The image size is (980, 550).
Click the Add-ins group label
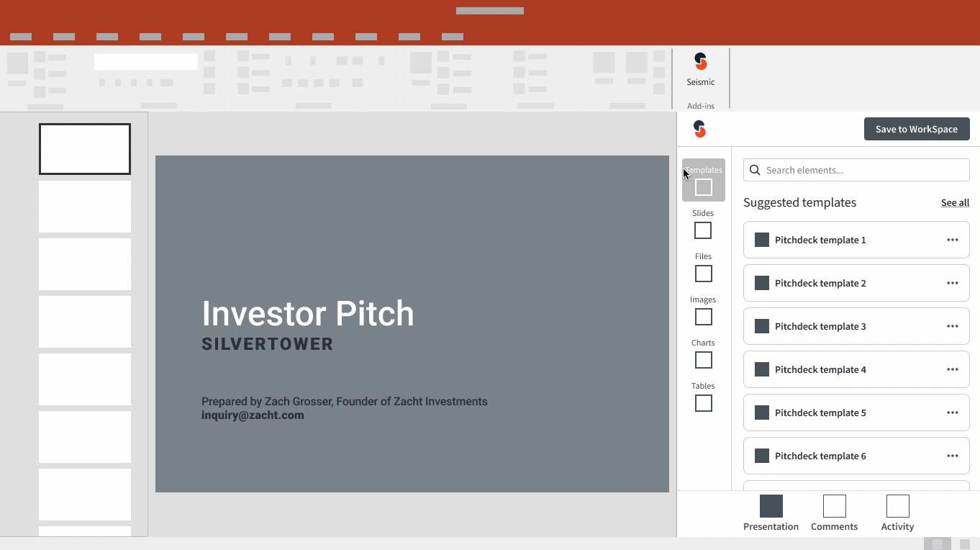pyautogui.click(x=701, y=106)
